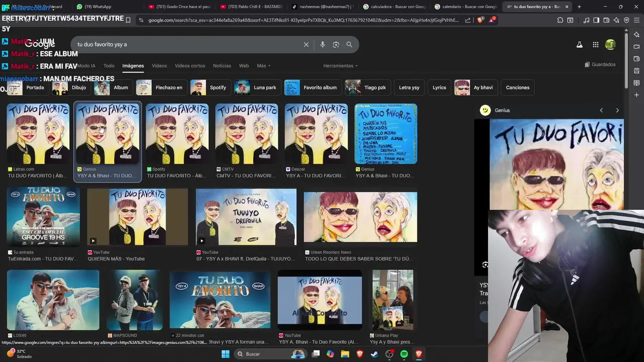The height and width of the screenshot is (362, 644).
Task: Bookmark this page with the bookmark icon
Action: tap(128, 20)
